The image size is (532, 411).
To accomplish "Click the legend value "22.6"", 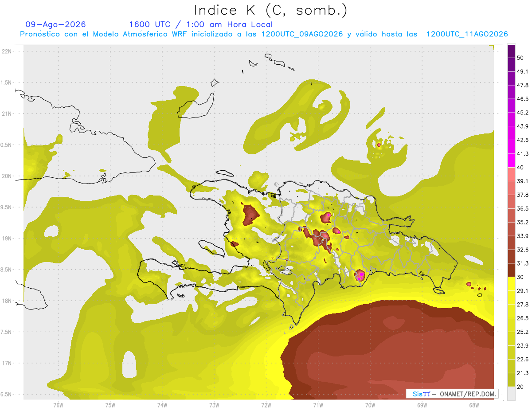I will (523, 360).
